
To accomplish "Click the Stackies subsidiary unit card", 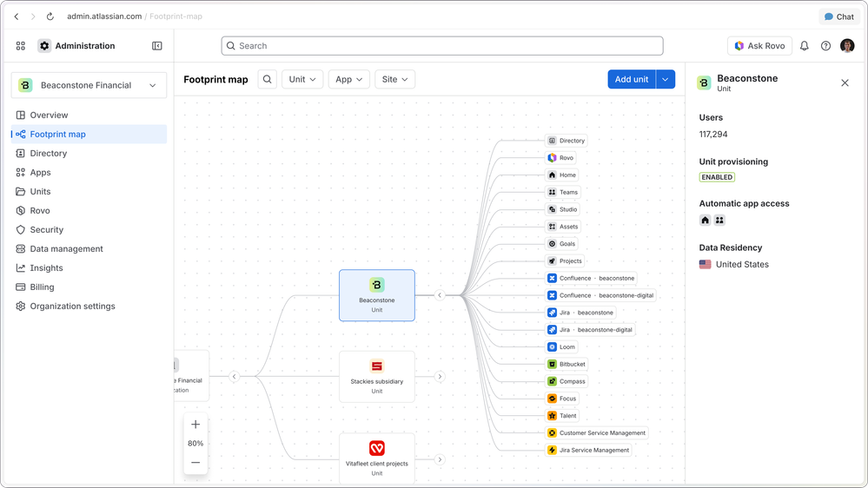I will point(377,377).
